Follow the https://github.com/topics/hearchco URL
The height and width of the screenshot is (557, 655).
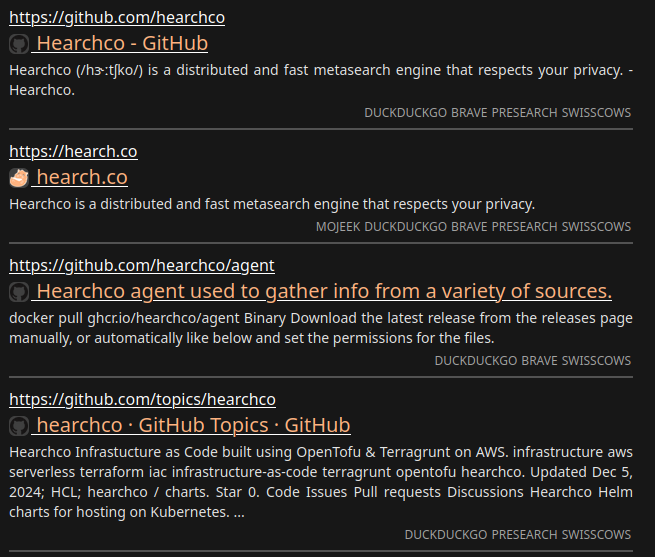[x=142, y=399]
